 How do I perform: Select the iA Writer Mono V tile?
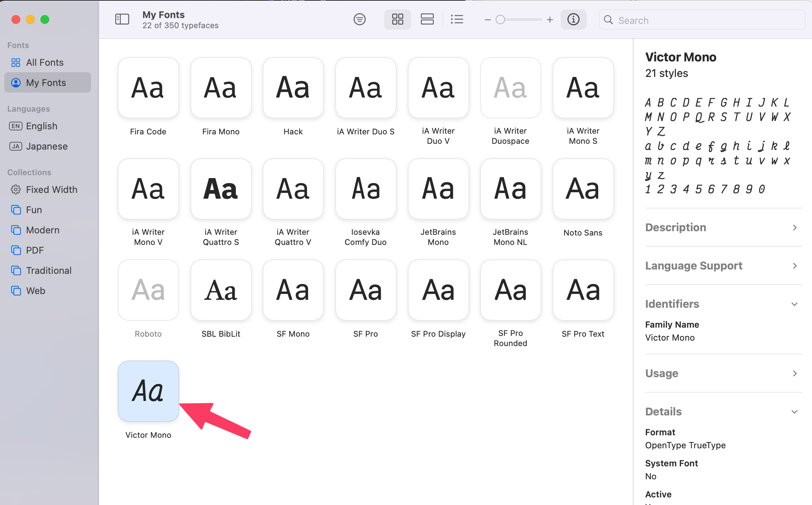148,189
